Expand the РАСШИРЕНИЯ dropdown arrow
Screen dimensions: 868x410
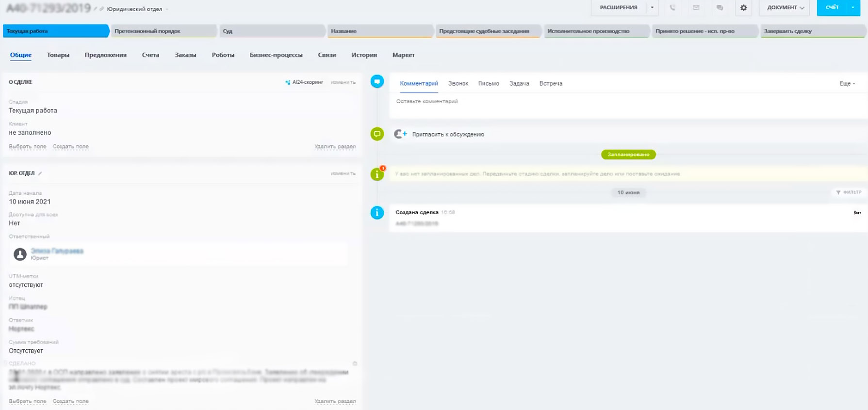tap(652, 8)
